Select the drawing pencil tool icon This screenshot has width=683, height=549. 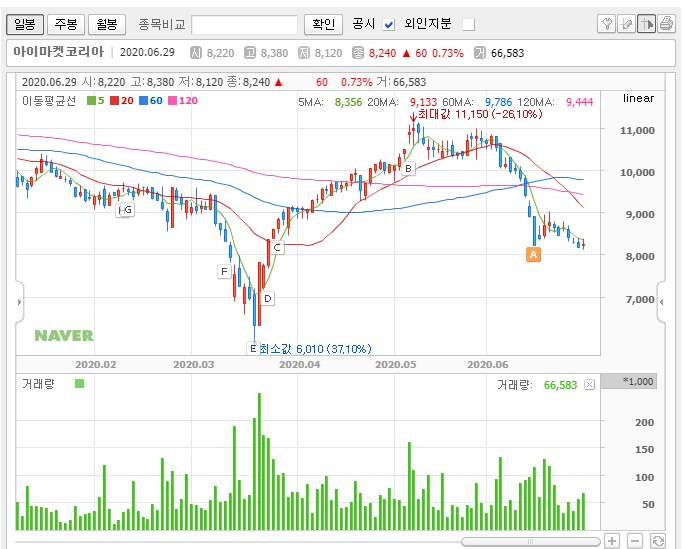point(626,24)
